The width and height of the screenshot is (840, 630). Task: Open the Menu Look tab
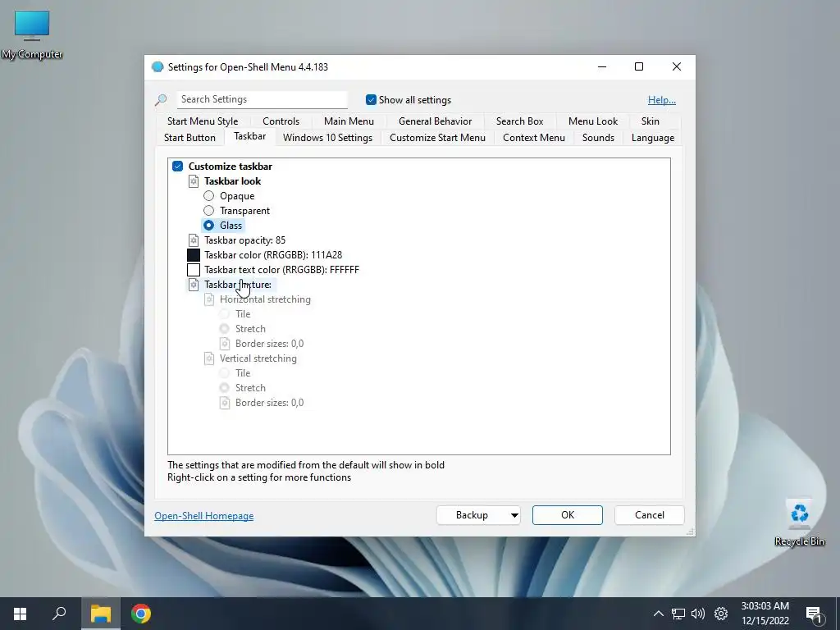coord(593,121)
